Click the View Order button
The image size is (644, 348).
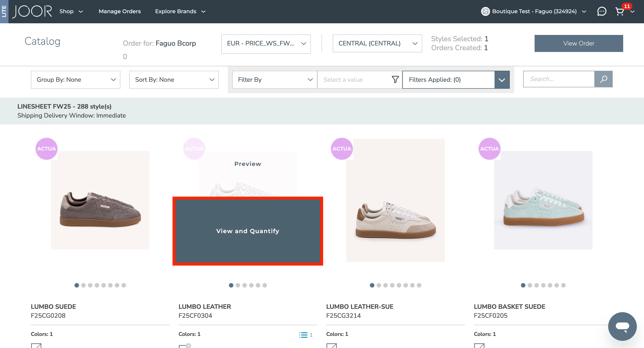[578, 43]
